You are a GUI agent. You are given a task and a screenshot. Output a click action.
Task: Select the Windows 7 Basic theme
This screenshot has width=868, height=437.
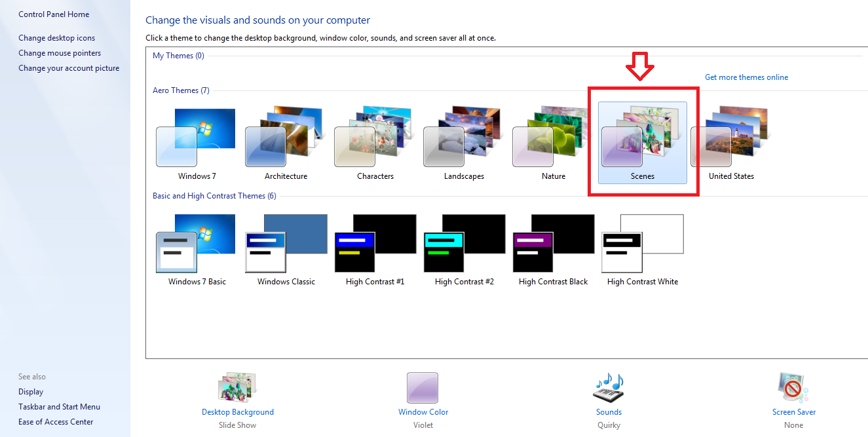(197, 250)
